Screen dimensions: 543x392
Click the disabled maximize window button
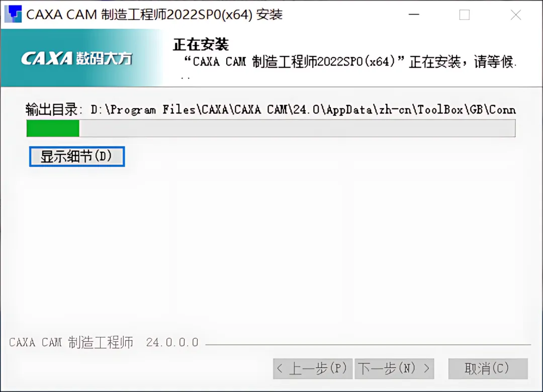pyautogui.click(x=465, y=15)
